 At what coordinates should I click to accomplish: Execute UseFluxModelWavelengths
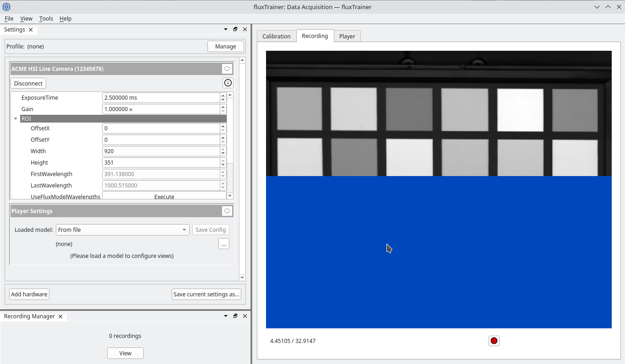point(164,196)
